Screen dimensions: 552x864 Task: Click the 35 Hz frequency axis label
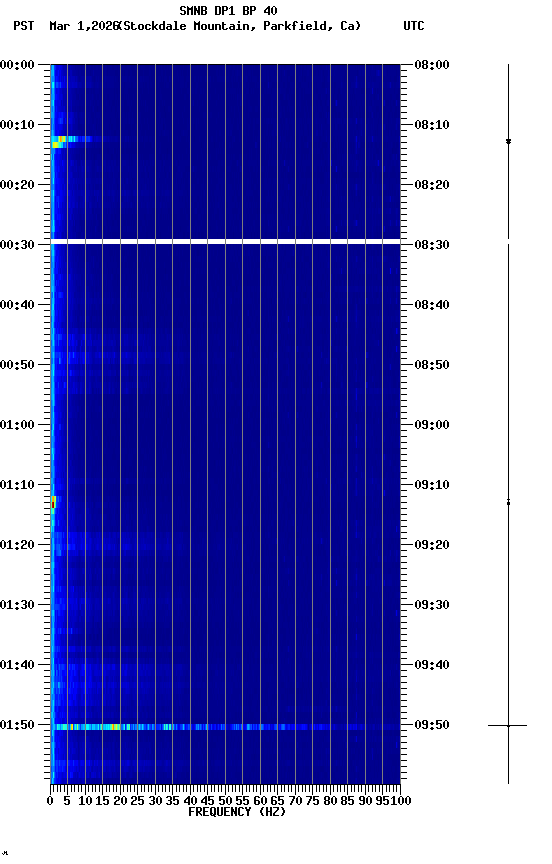pyautogui.click(x=173, y=801)
